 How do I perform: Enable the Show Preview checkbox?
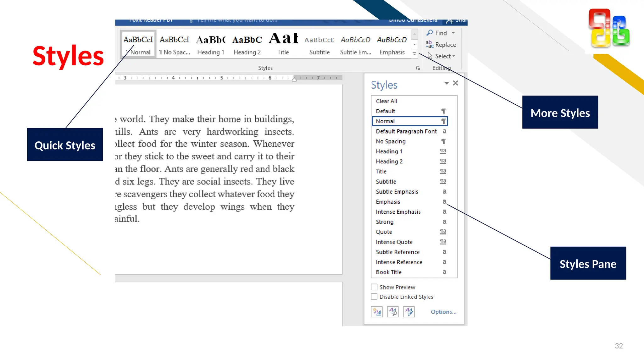tap(374, 287)
